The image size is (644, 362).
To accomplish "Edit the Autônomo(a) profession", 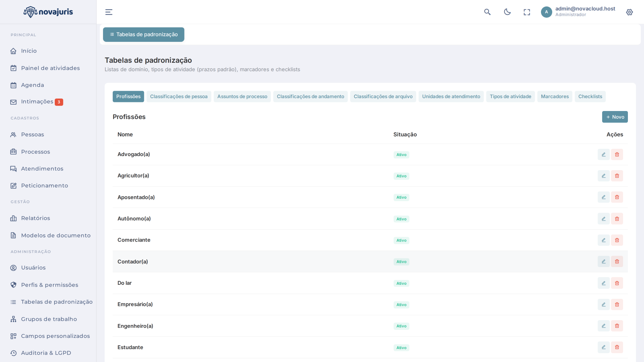I will [604, 219].
